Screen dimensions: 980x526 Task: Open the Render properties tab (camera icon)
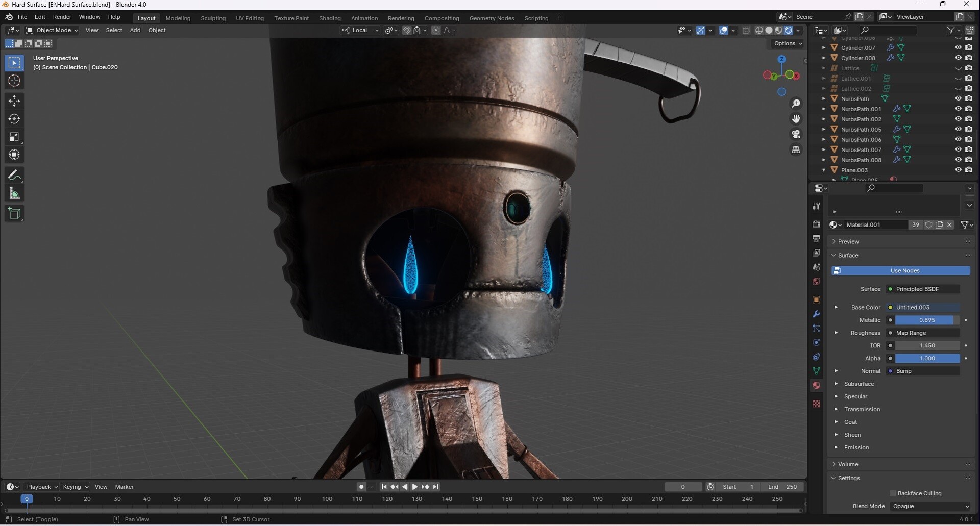(816, 223)
